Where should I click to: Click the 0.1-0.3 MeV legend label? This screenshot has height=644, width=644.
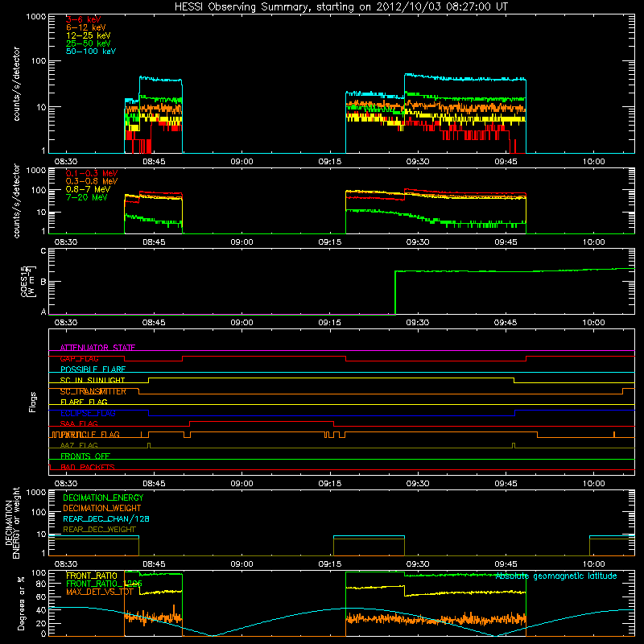[x=92, y=173]
